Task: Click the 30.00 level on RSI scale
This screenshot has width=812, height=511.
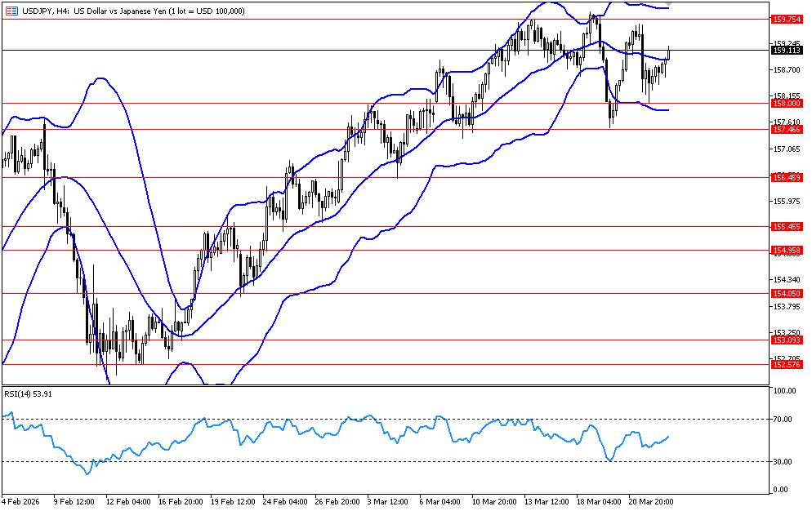Action: click(783, 461)
